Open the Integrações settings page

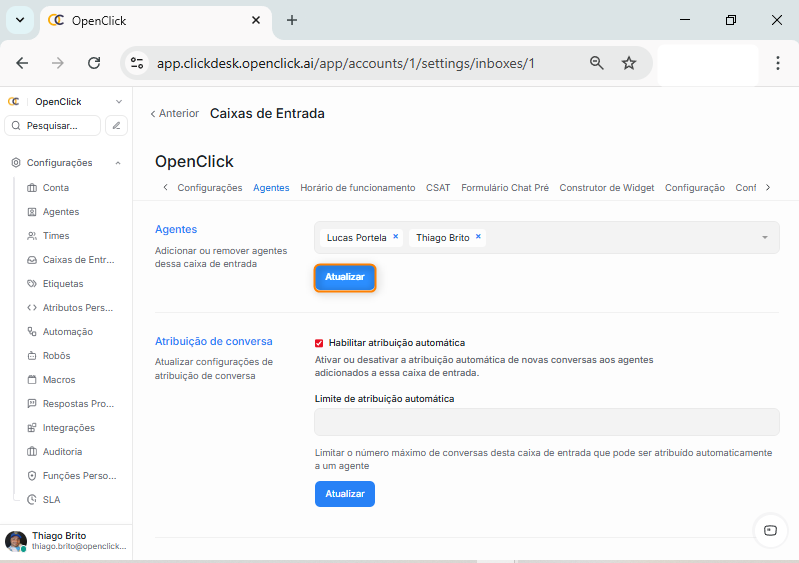(x=68, y=428)
